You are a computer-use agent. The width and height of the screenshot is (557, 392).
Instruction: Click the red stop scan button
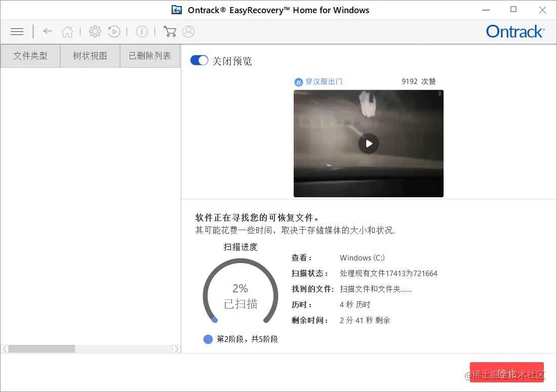506,372
